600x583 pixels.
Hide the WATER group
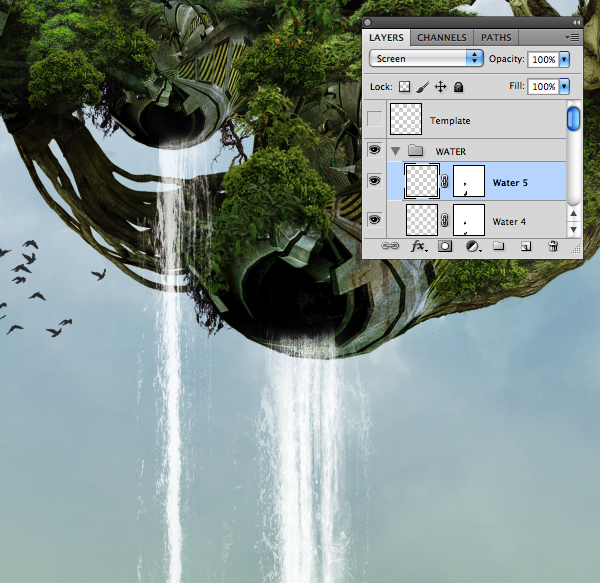(x=374, y=150)
